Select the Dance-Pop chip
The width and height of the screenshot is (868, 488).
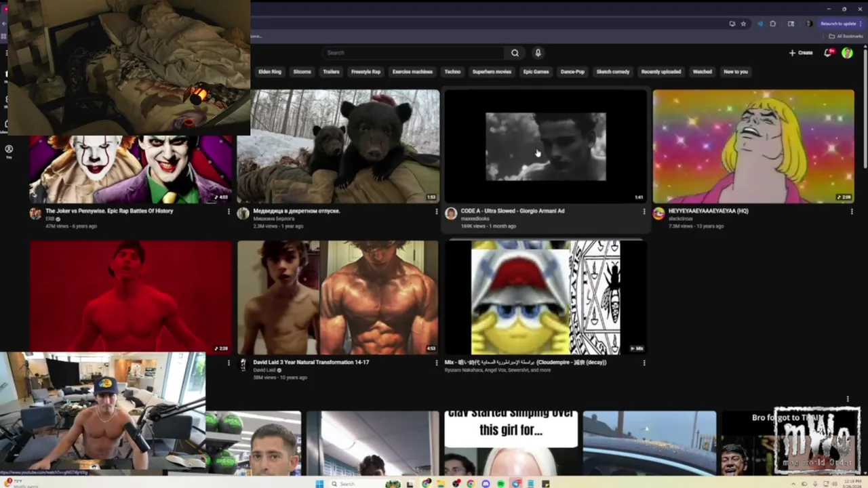click(x=572, y=72)
